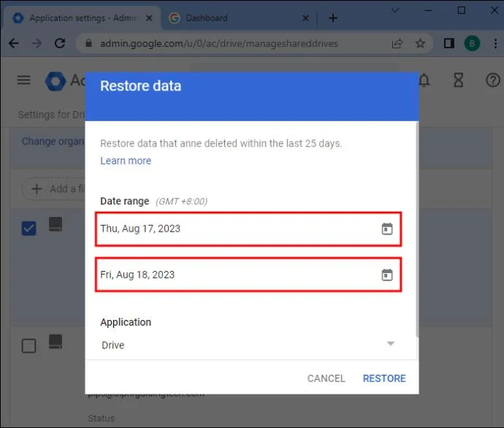504x428 pixels.
Task: View site lock information icon
Action: [x=88, y=43]
